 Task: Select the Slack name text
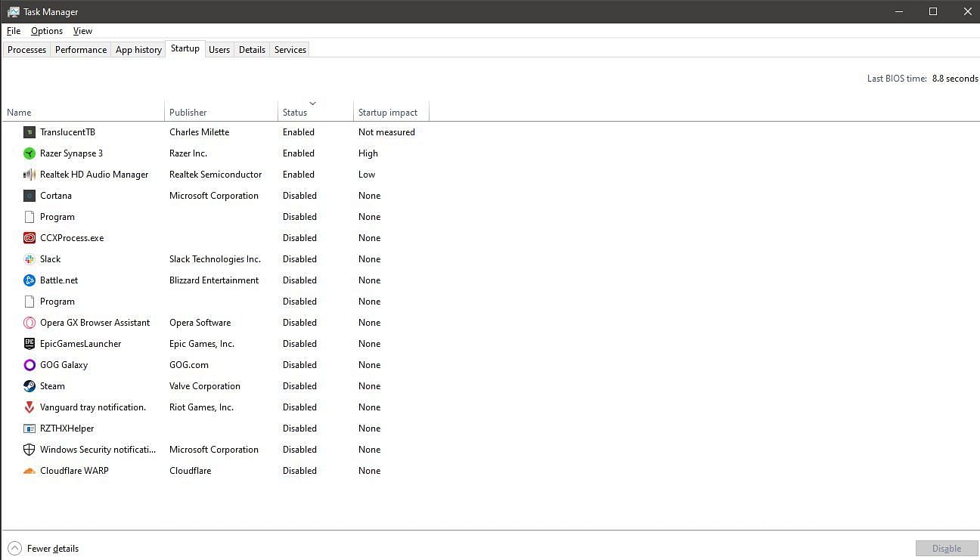click(51, 259)
